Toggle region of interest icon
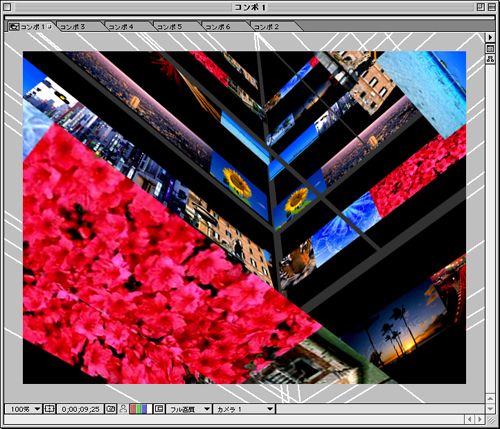This screenshot has width=500, height=429. pos(159,409)
